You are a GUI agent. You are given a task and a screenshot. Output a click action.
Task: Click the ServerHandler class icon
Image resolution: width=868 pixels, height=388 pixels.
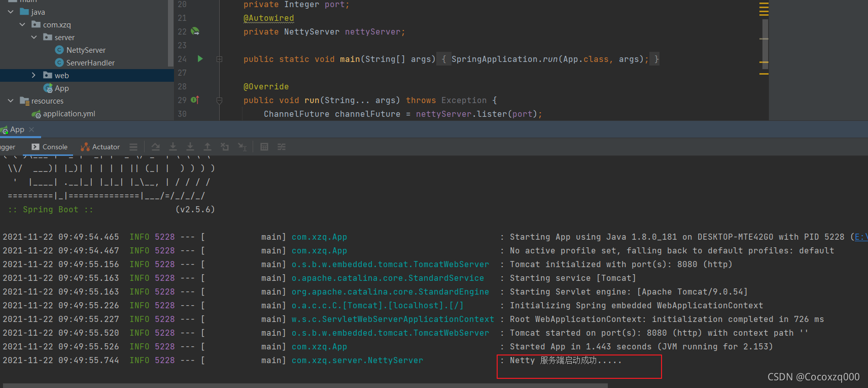(59, 62)
